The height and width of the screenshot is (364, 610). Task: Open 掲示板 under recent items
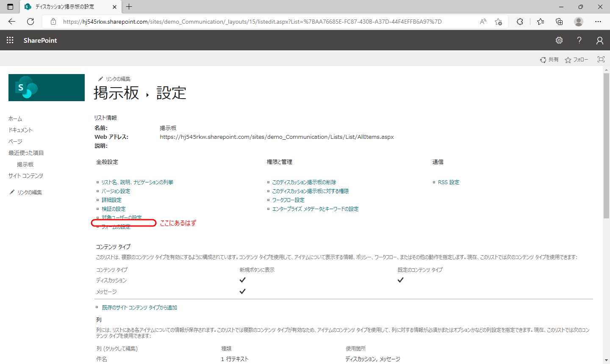click(25, 164)
